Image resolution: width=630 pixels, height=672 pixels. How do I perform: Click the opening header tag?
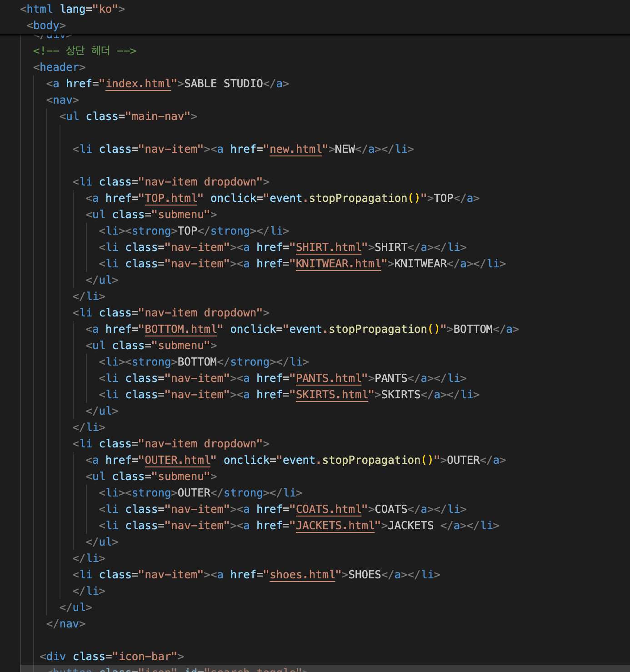[x=59, y=67]
